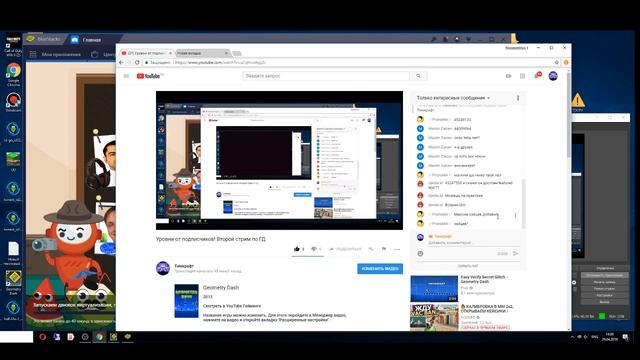This screenshot has width=640, height=360.
Task: Open the YouTube create video camera icon
Action: [x=509, y=76]
